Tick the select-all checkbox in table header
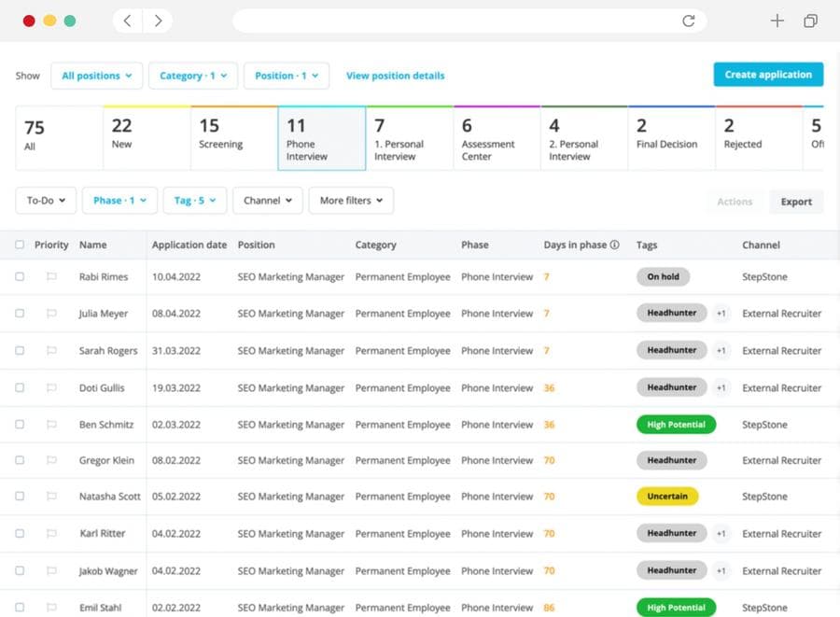Screen dimensions: 840x617 click(20, 245)
